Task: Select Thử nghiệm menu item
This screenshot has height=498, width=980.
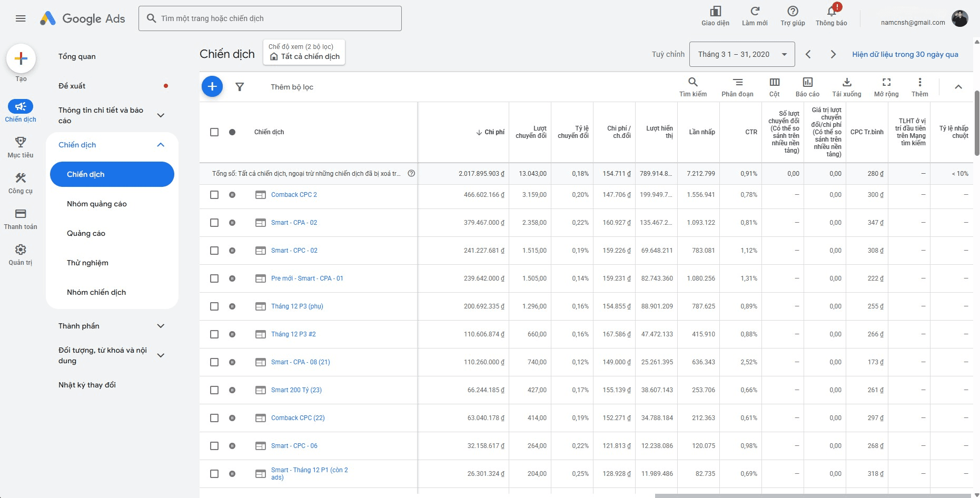Action: click(87, 263)
